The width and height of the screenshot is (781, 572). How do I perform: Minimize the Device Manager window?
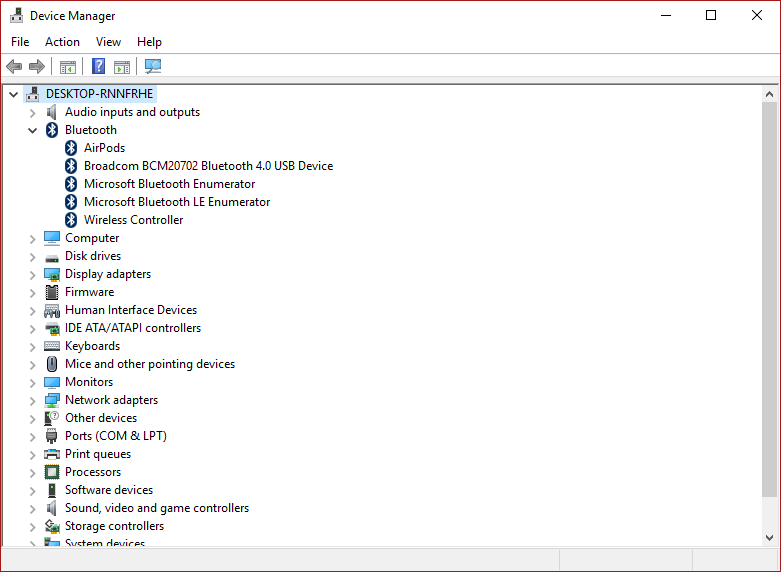(x=666, y=15)
